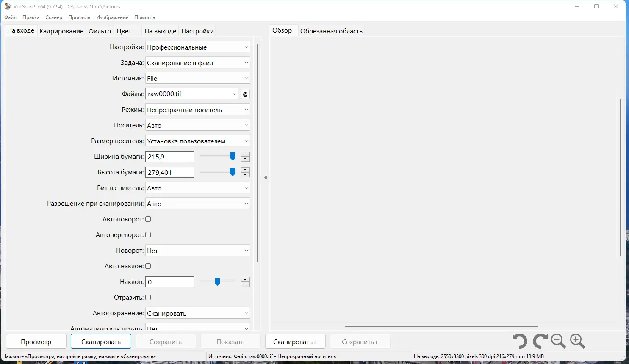Click the Сканировать+ button
This screenshot has height=364, width=629.
pos(295,342)
